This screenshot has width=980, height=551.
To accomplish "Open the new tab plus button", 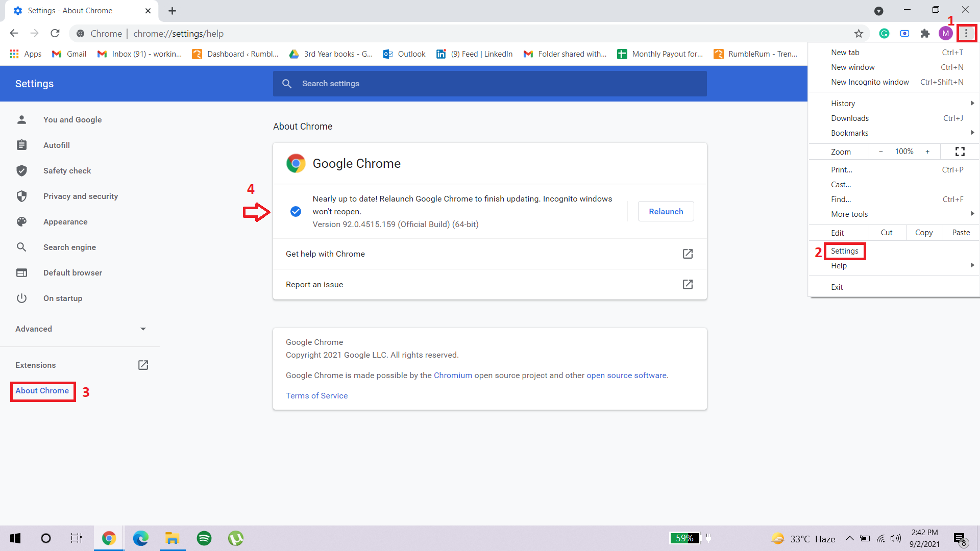I will click(173, 11).
